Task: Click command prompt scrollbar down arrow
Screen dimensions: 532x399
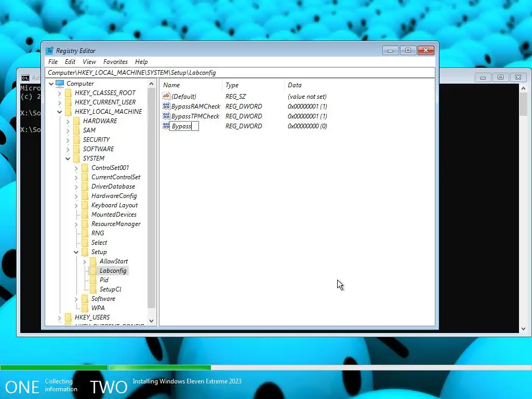Action: [523, 328]
